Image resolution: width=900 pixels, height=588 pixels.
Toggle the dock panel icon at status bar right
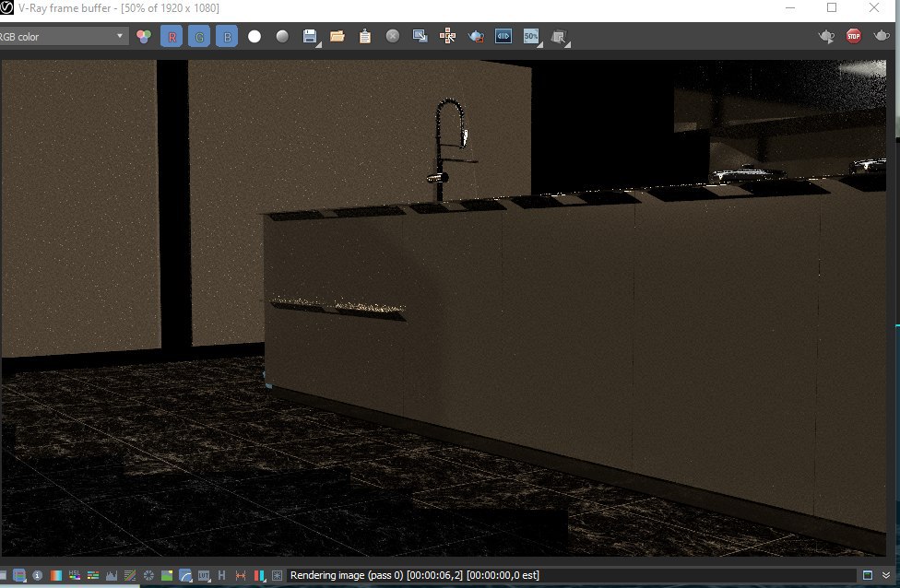(x=868, y=575)
